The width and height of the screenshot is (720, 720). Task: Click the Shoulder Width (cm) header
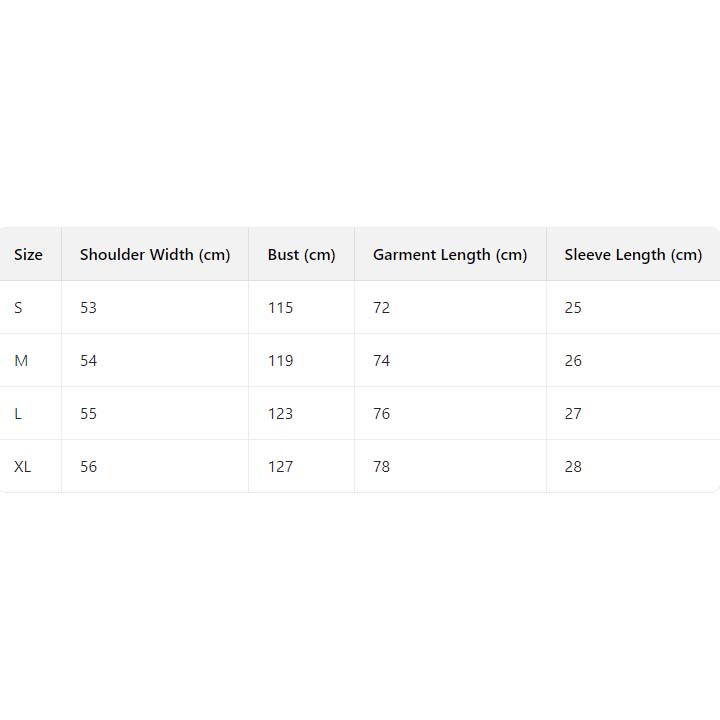tap(155, 254)
